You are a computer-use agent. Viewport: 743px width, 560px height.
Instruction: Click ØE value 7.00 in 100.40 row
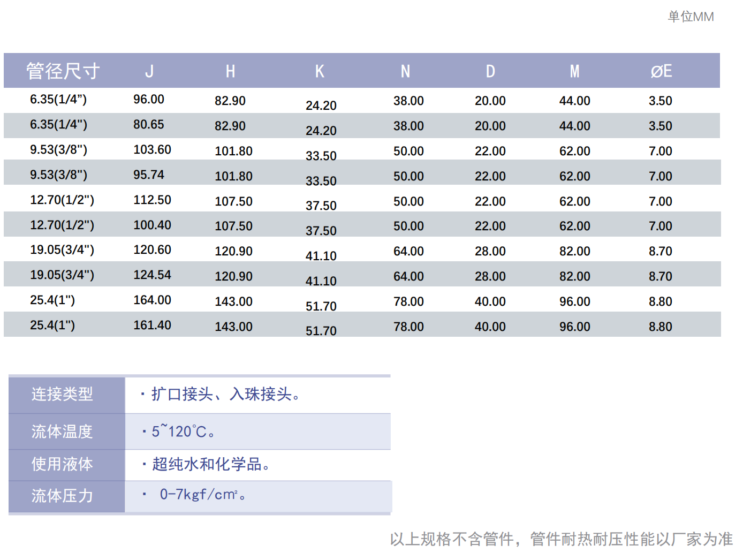[x=661, y=226]
